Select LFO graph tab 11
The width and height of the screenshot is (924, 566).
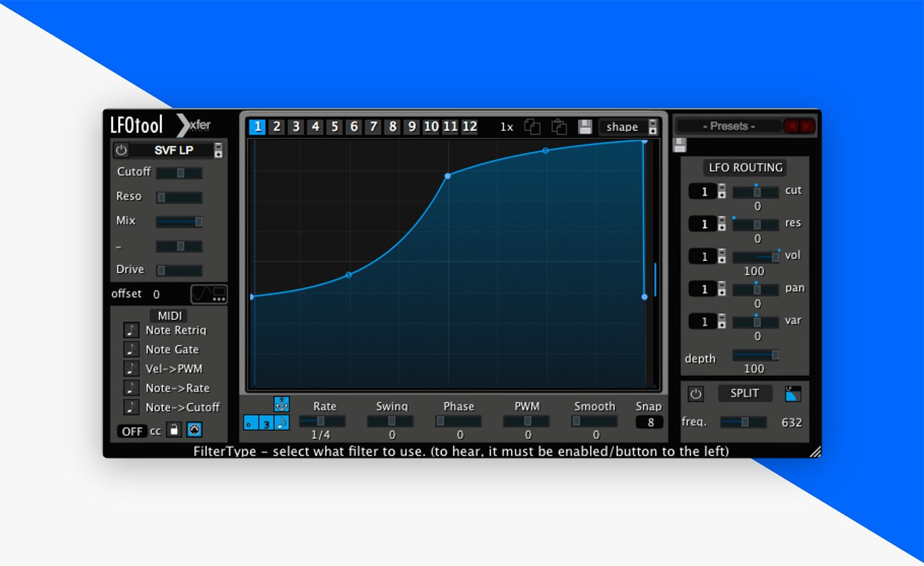coord(450,127)
